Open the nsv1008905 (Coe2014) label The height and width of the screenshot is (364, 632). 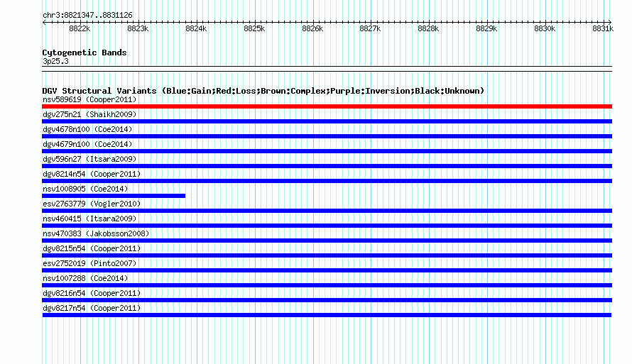85,189
